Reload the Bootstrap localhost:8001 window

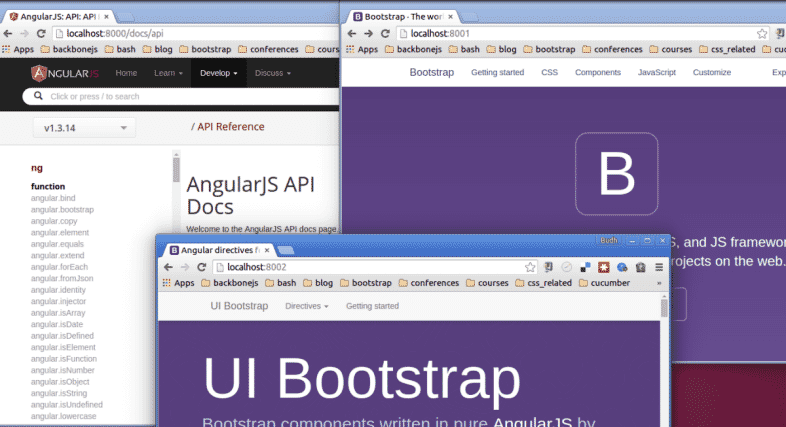click(385, 34)
